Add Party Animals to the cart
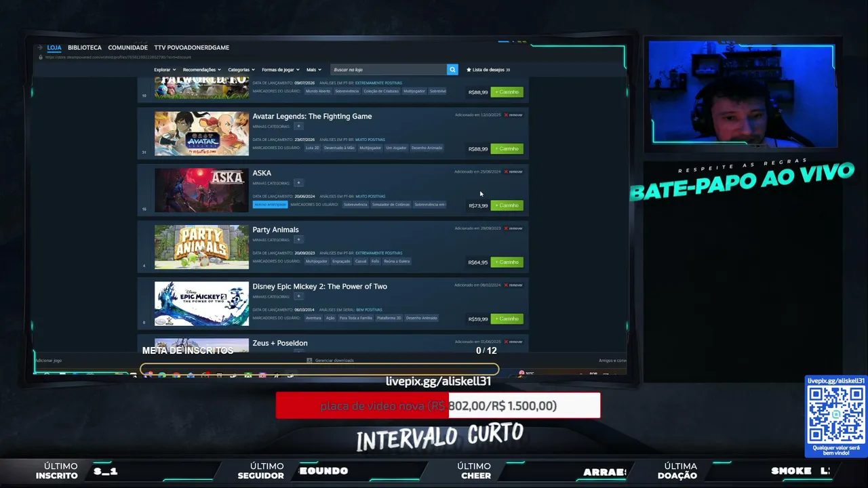868x488 pixels. click(x=507, y=262)
